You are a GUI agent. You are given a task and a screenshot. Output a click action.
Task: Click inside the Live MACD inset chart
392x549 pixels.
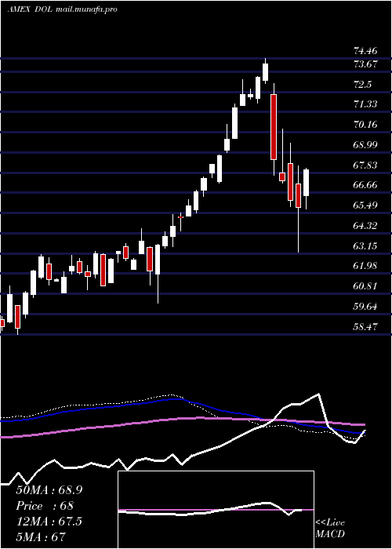pos(216,510)
